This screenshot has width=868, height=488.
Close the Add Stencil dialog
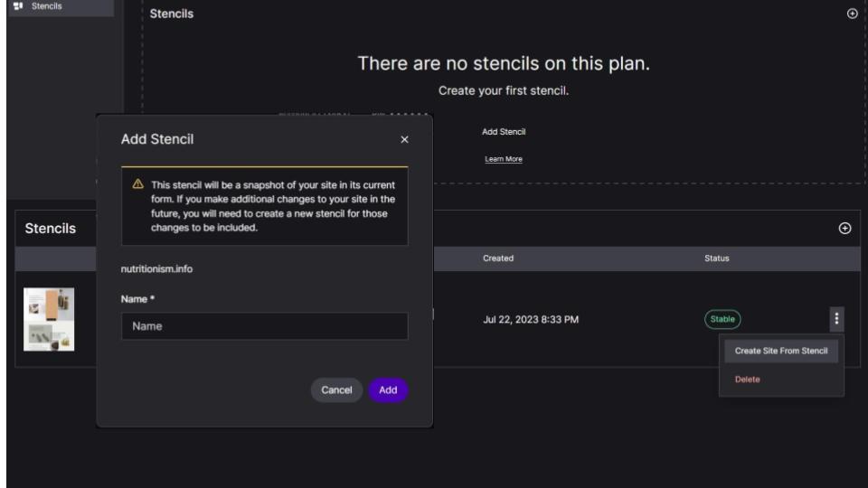[x=405, y=139]
